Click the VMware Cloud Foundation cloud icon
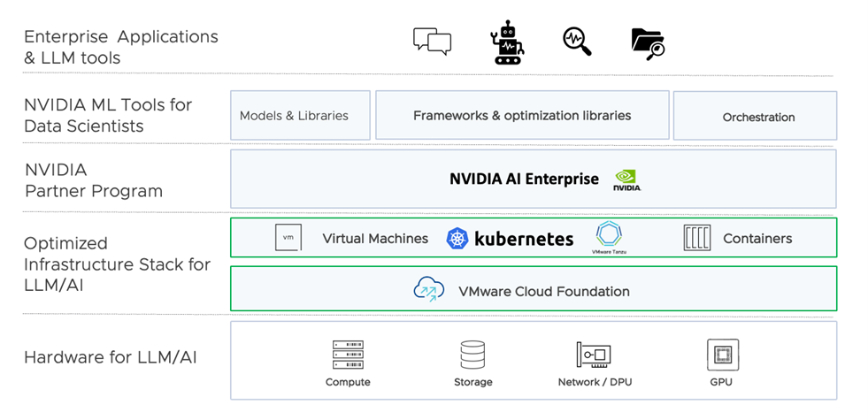868x420 pixels. (x=429, y=290)
